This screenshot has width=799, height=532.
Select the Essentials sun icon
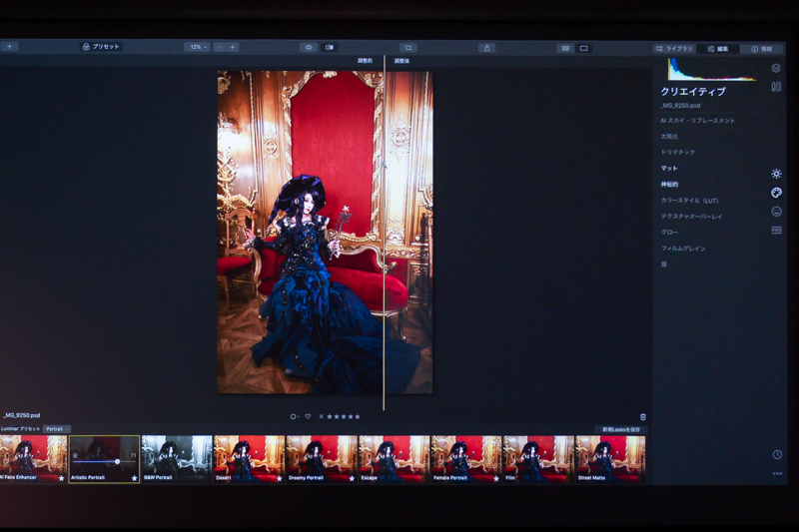point(776,174)
